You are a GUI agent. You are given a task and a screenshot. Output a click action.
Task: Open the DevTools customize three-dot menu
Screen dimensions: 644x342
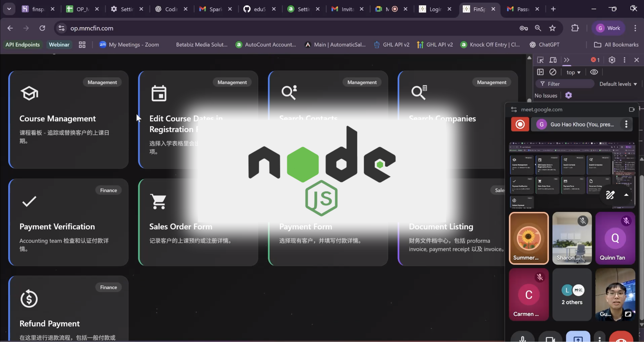click(x=624, y=60)
